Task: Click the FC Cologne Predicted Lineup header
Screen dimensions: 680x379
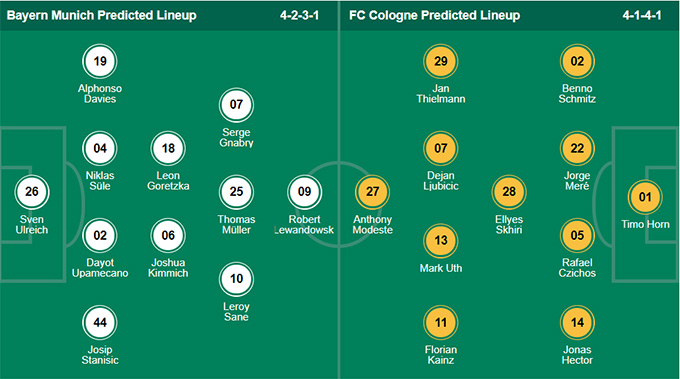Action: [435, 16]
